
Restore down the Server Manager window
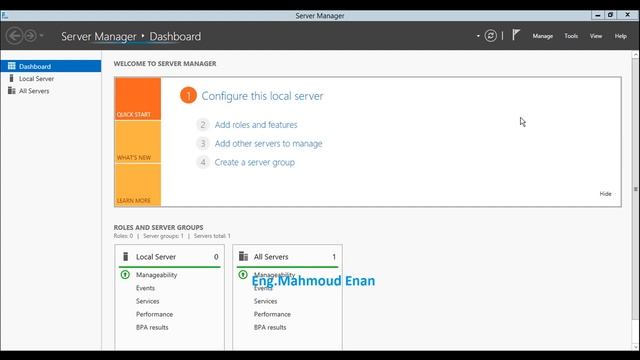[610, 15]
